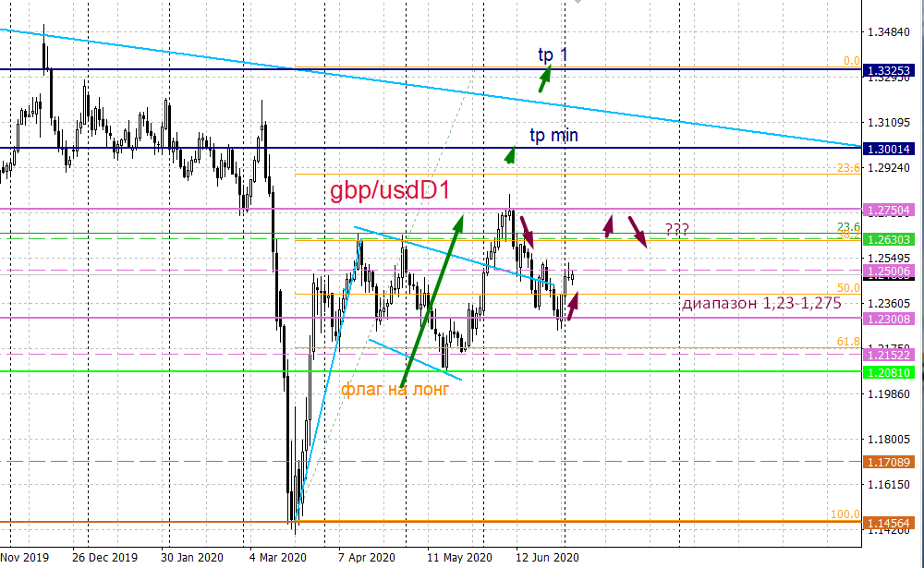This screenshot has width=924, height=568.
Task: Click the green '23.6' Fibonacci label
Action: click(x=848, y=227)
